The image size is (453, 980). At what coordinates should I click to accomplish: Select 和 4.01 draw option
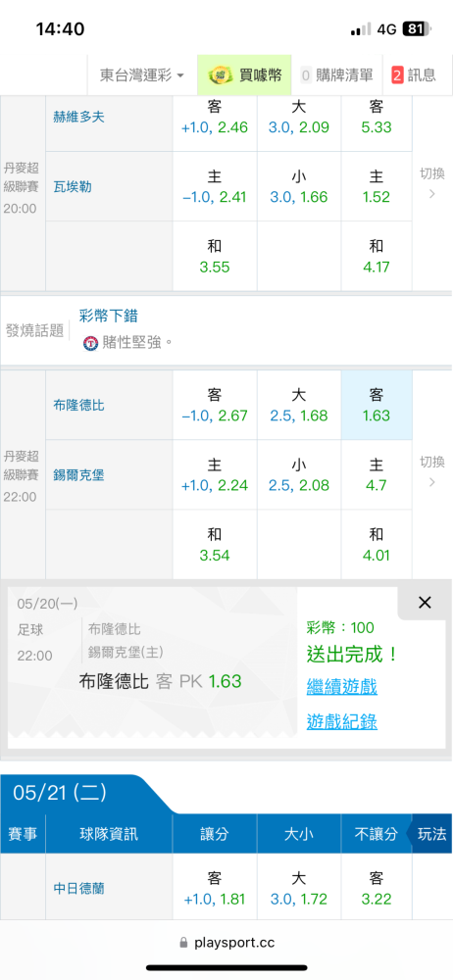(x=377, y=544)
